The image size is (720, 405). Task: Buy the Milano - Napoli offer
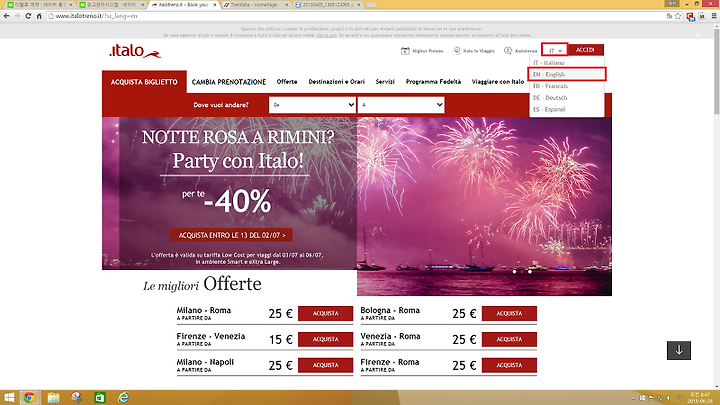(326, 365)
